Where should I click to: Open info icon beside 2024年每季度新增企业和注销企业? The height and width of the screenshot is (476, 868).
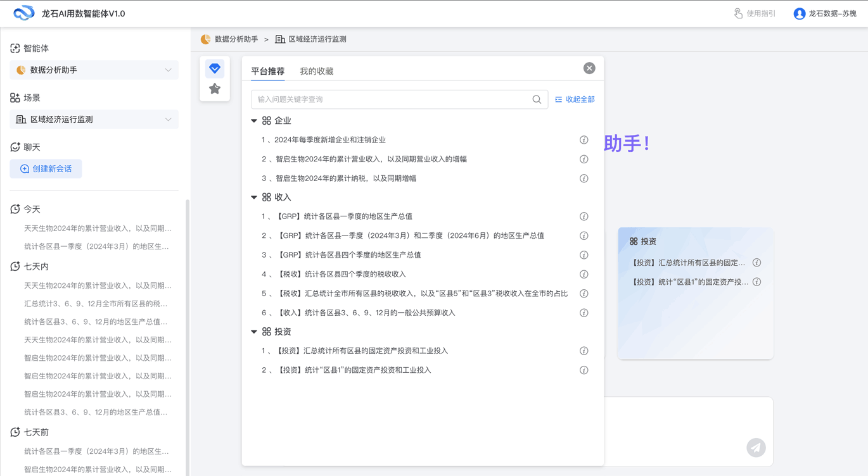pos(584,139)
